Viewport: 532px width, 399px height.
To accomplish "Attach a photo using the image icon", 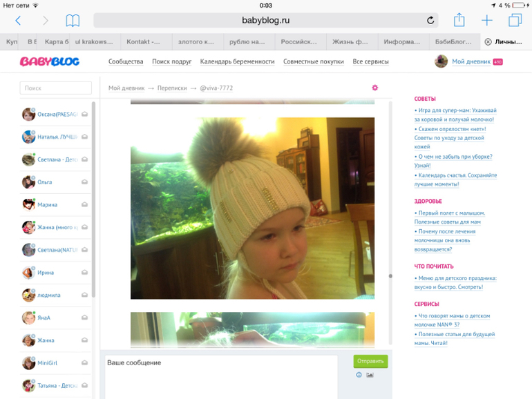I will pos(370,375).
